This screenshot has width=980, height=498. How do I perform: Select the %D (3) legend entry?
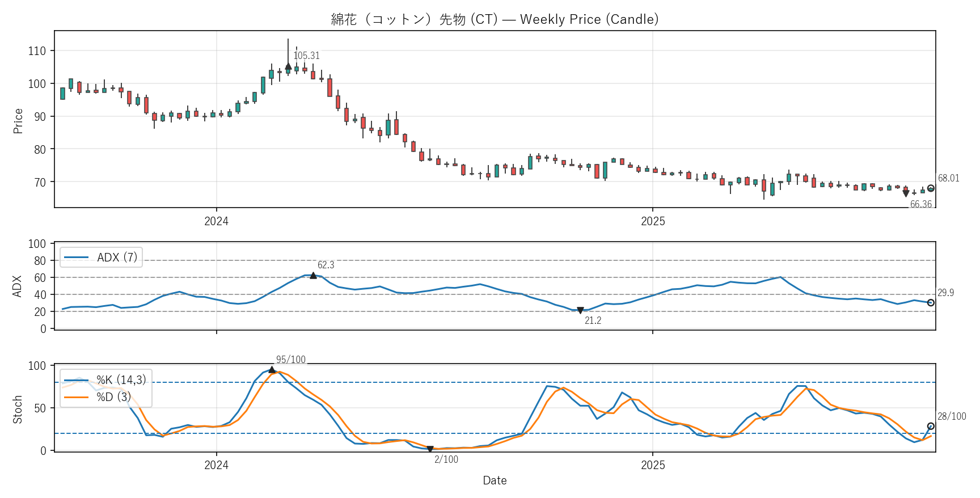tap(98, 397)
